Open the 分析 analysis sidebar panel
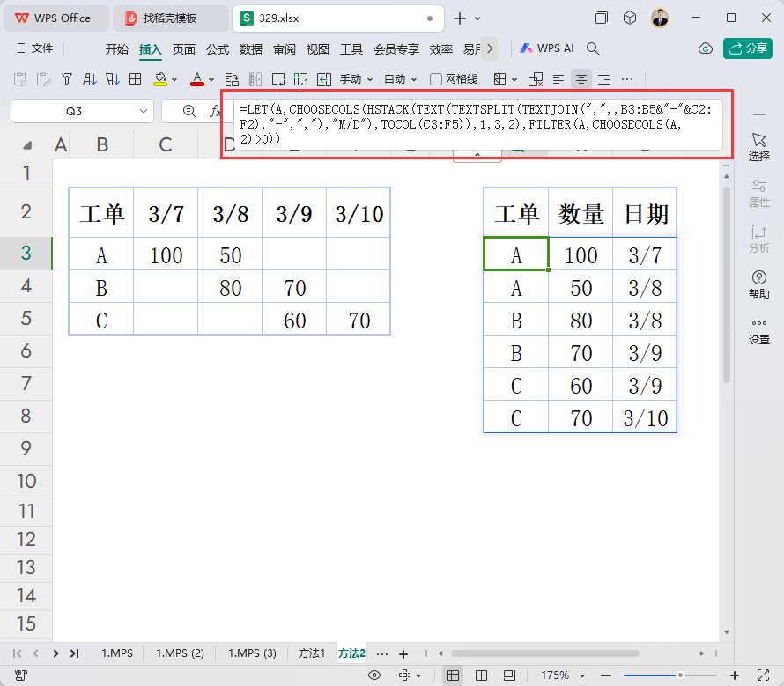Screen dimensions: 784x686 [759, 239]
